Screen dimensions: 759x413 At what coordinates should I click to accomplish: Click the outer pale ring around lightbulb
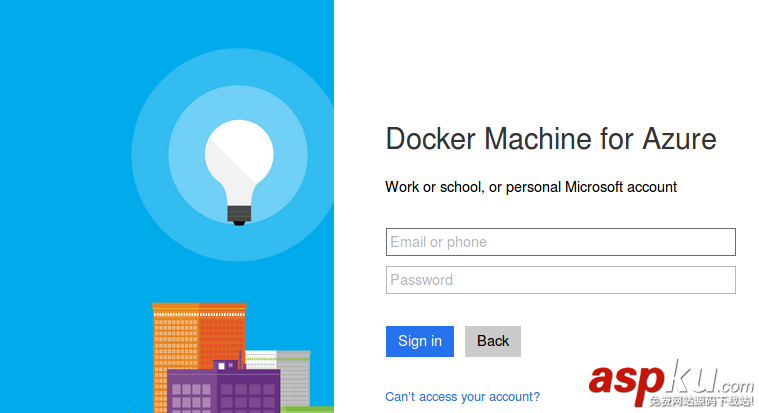point(150,150)
